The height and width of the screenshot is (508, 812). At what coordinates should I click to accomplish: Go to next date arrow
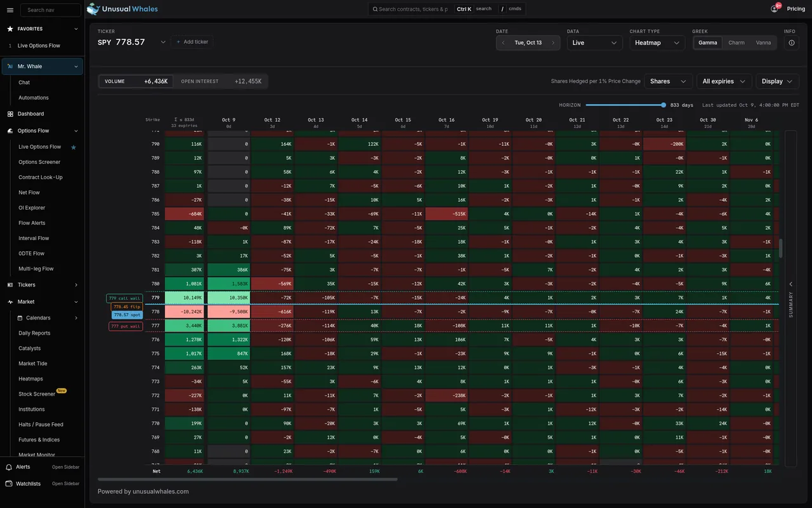[x=553, y=43]
